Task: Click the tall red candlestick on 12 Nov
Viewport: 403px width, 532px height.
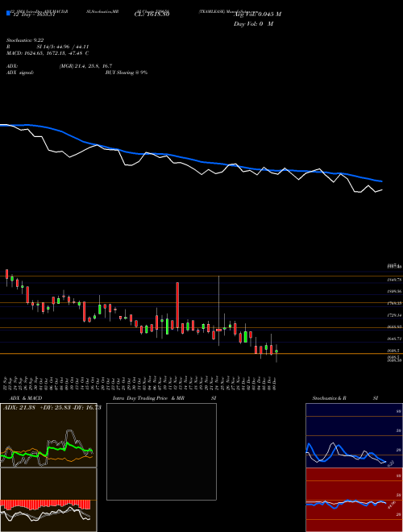Action: pyautogui.click(x=177, y=305)
